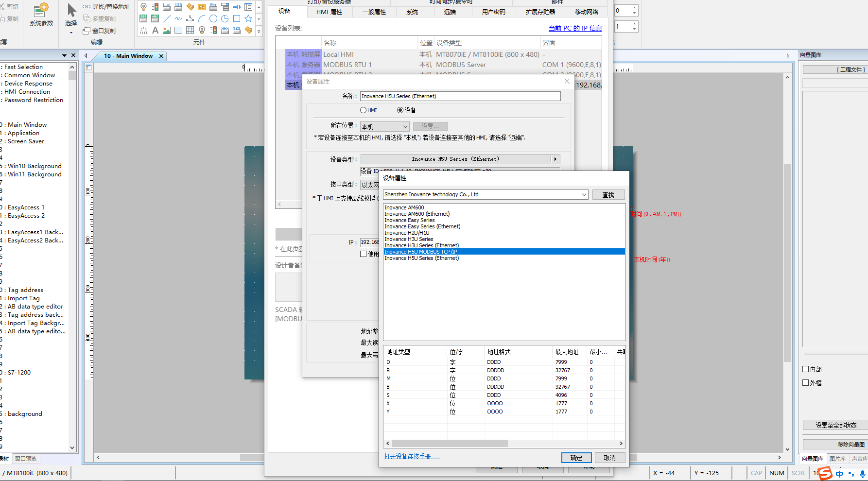The height and width of the screenshot is (481, 868).
Task: Select the Text 'A' tool
Action: click(155, 30)
